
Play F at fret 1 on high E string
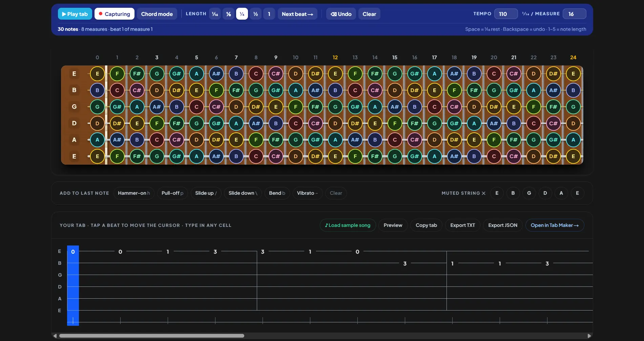tap(117, 73)
